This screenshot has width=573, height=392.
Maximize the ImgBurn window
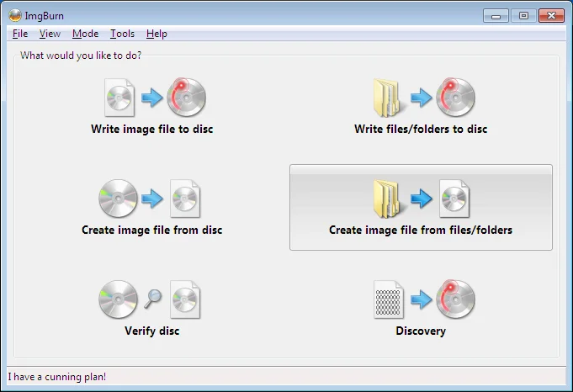pyautogui.click(x=523, y=15)
